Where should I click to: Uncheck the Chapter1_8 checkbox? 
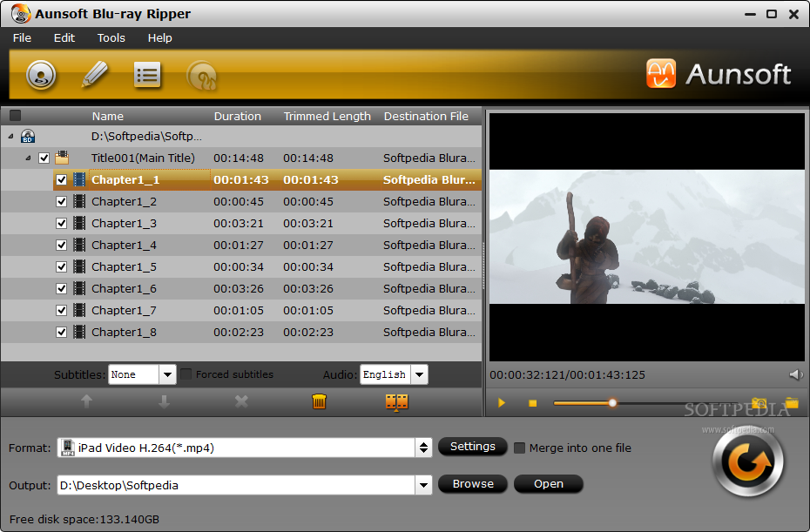pos(62,332)
